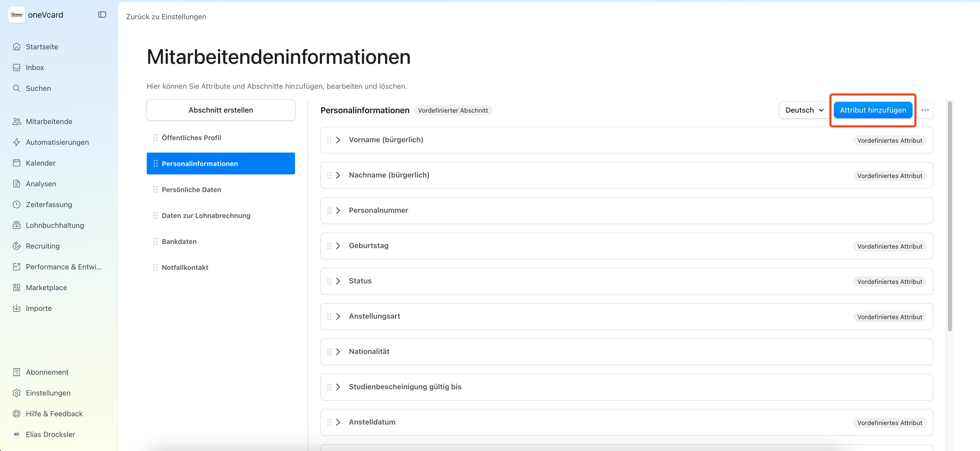Image resolution: width=980 pixels, height=451 pixels.
Task: Click the oneVcard company logo
Action: [16, 15]
